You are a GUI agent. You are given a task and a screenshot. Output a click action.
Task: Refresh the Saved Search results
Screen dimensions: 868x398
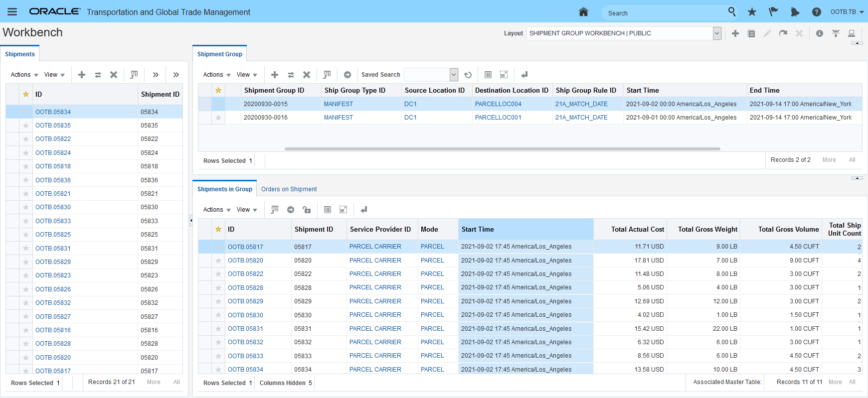tap(468, 75)
